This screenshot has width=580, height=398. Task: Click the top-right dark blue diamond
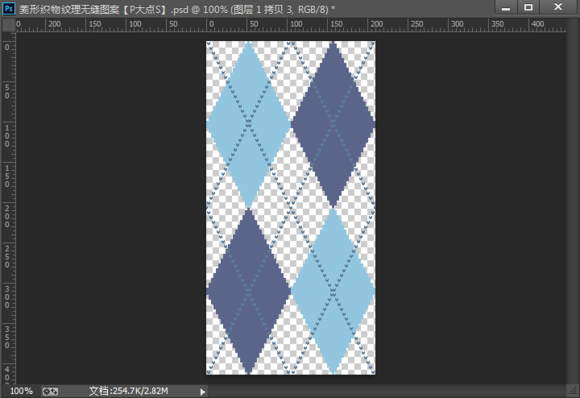point(333,125)
